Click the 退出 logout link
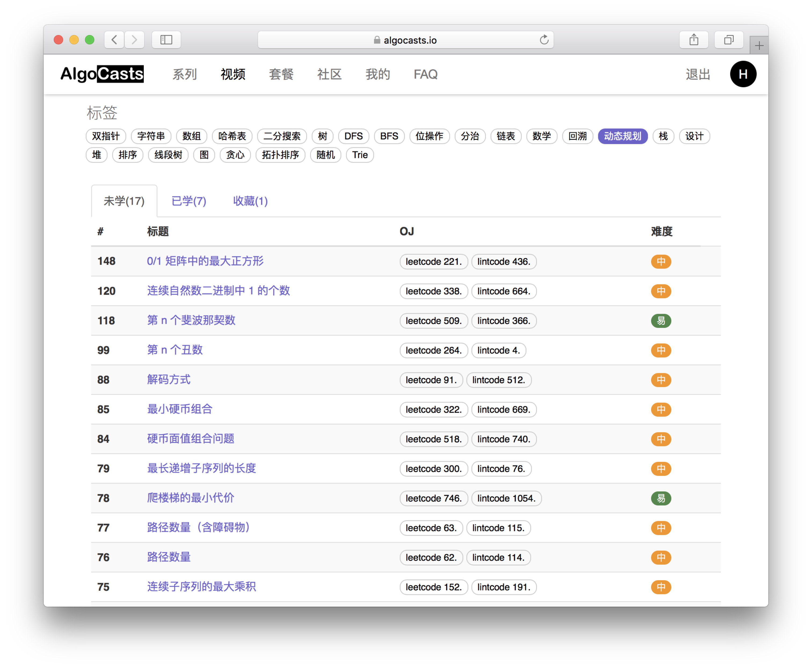Screen dimensions: 812x669 pyautogui.click(x=698, y=74)
